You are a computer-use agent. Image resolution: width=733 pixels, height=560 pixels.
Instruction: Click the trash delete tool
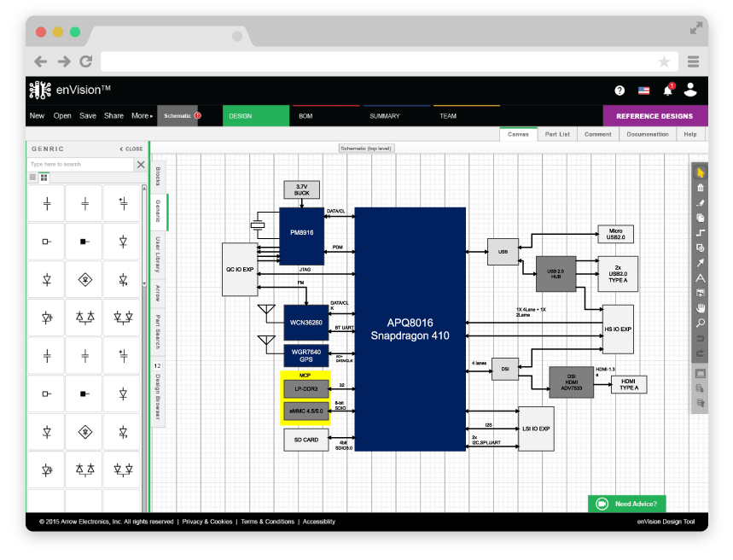point(700,188)
